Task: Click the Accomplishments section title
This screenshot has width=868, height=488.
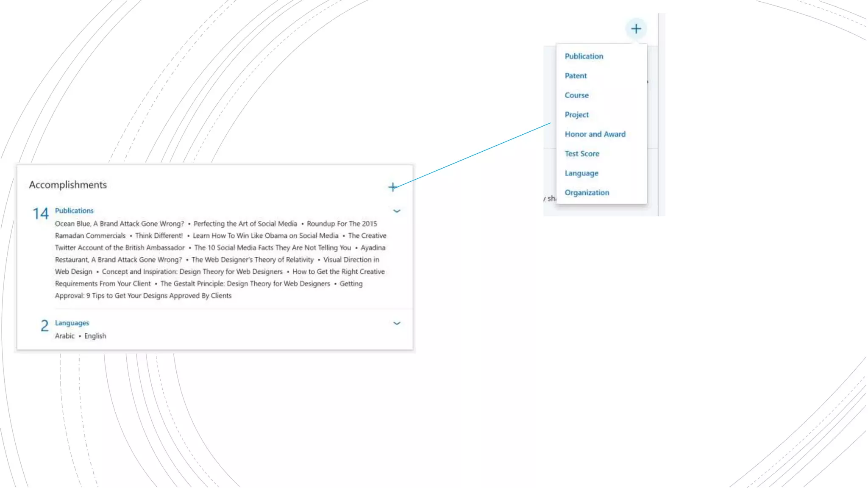Action: pos(68,185)
